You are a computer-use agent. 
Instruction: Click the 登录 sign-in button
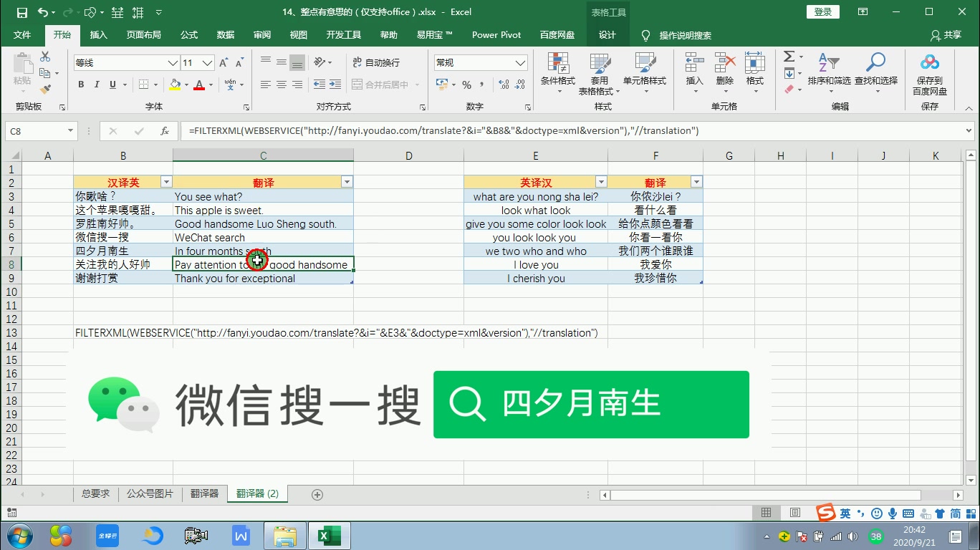823,12
